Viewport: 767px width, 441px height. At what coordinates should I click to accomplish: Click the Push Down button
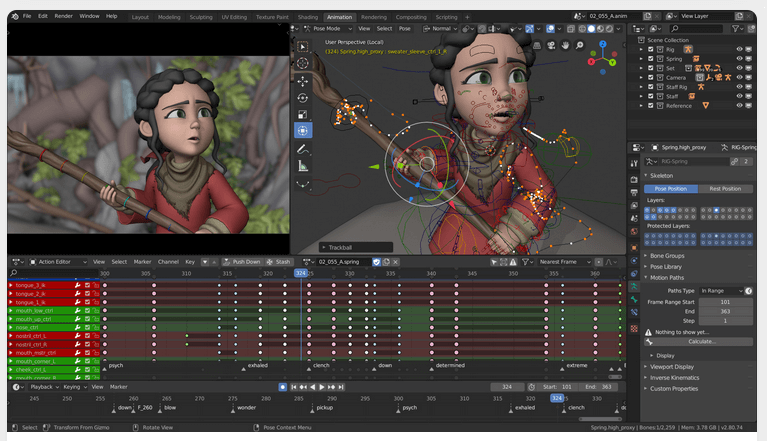[x=242, y=262]
